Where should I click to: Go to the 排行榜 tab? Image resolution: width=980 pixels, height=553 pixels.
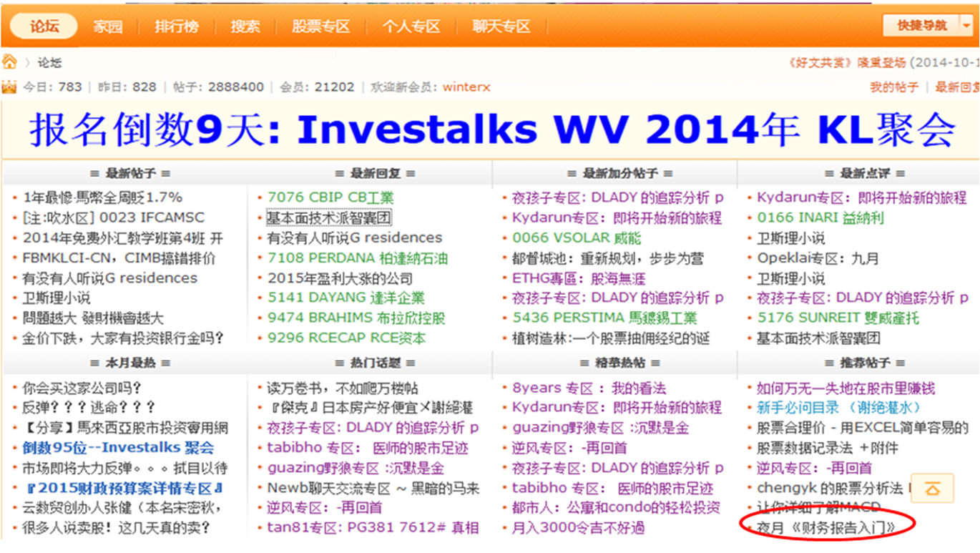pyautogui.click(x=177, y=26)
